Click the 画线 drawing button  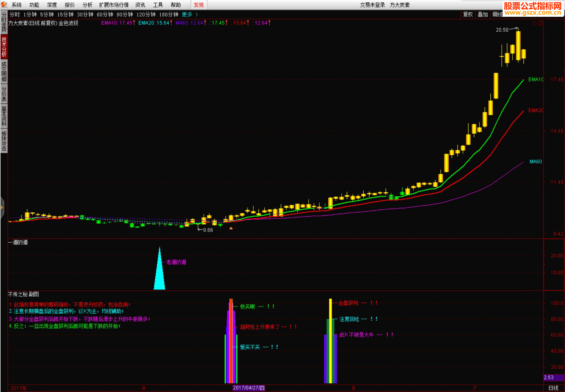click(497, 14)
